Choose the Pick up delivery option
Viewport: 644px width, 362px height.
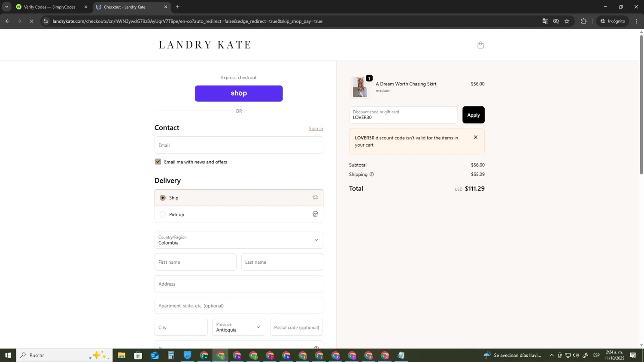[239, 214]
